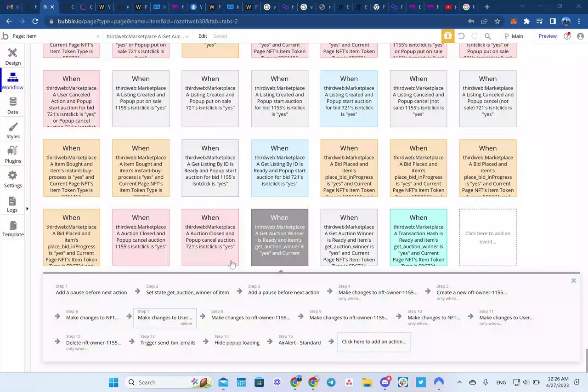Open Twitter from the taskbar
588x392 pixels.
click(421, 382)
